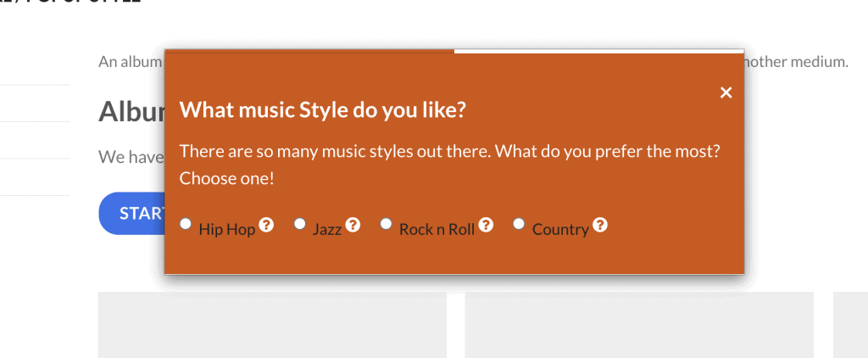The width and height of the screenshot is (868, 358).
Task: Click the partially hidden Album heading
Action: 131,112
